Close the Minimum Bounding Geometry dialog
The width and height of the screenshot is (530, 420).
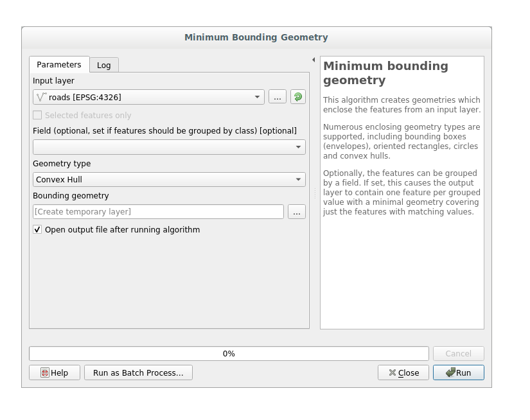[x=403, y=372]
